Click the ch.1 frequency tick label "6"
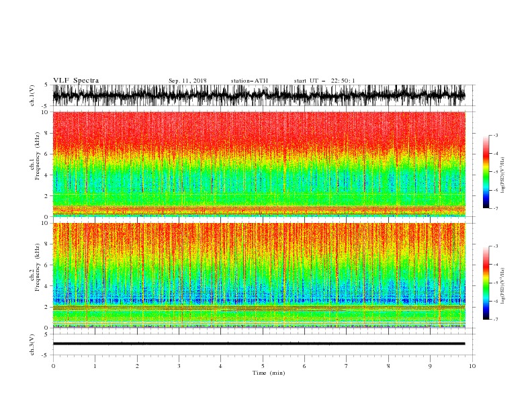The width and height of the screenshot is (532, 411). coord(46,154)
